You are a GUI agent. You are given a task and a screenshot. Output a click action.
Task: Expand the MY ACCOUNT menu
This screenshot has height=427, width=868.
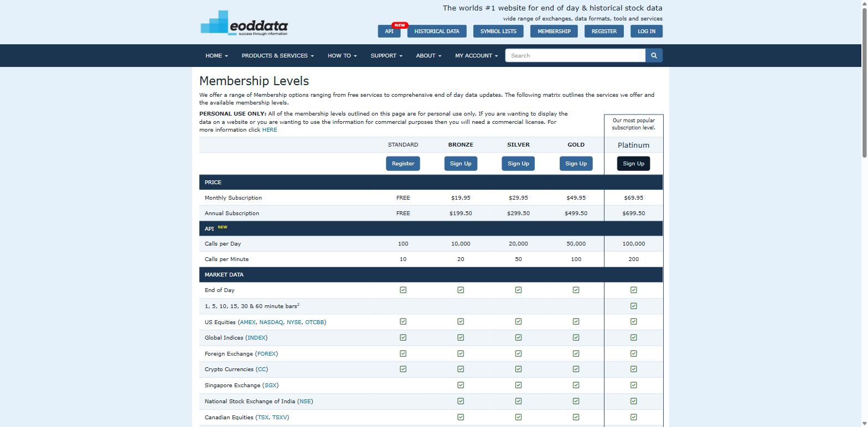click(x=476, y=55)
